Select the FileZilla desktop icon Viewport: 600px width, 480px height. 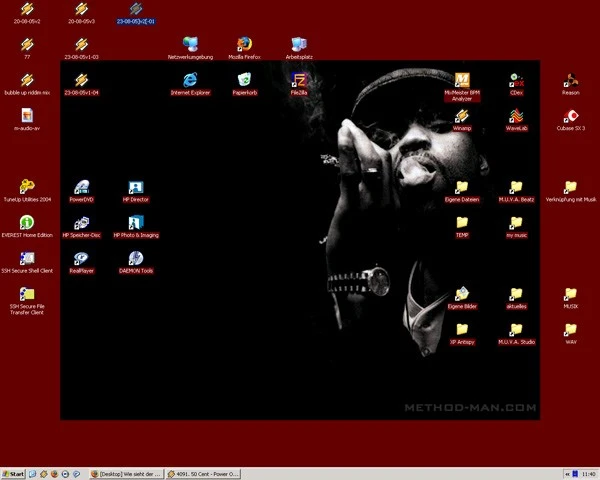pos(298,81)
